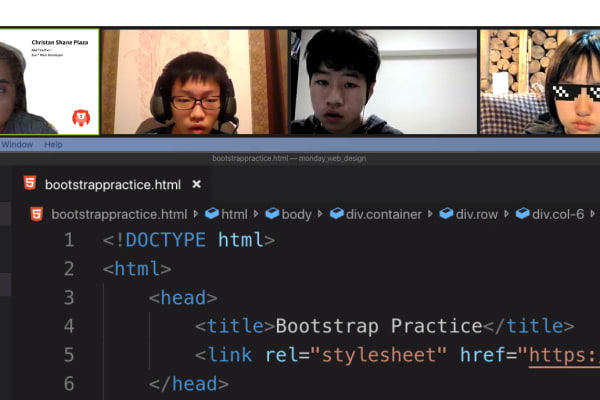Click the red bear logo on presenter tile
This screenshot has width=600, height=400.
[81, 118]
